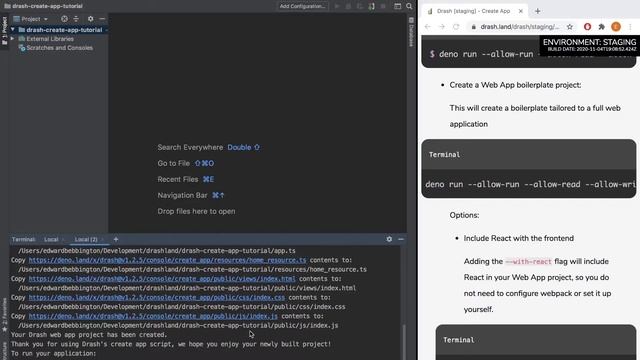
Task: Click the Debug icon in IDE toolbar
Action: click(349, 6)
